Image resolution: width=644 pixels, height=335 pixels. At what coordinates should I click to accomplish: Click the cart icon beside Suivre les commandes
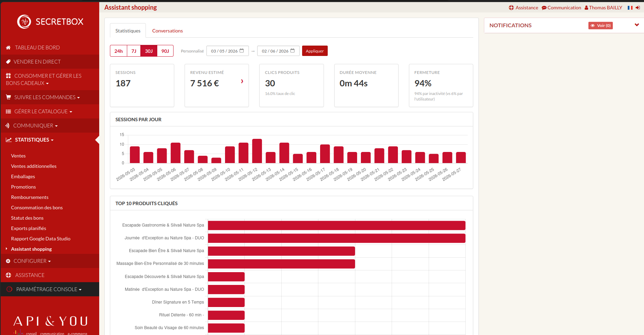click(8, 97)
